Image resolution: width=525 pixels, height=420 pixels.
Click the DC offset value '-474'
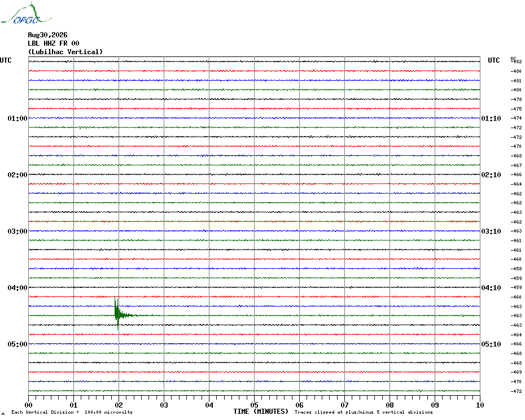(x=516, y=118)
